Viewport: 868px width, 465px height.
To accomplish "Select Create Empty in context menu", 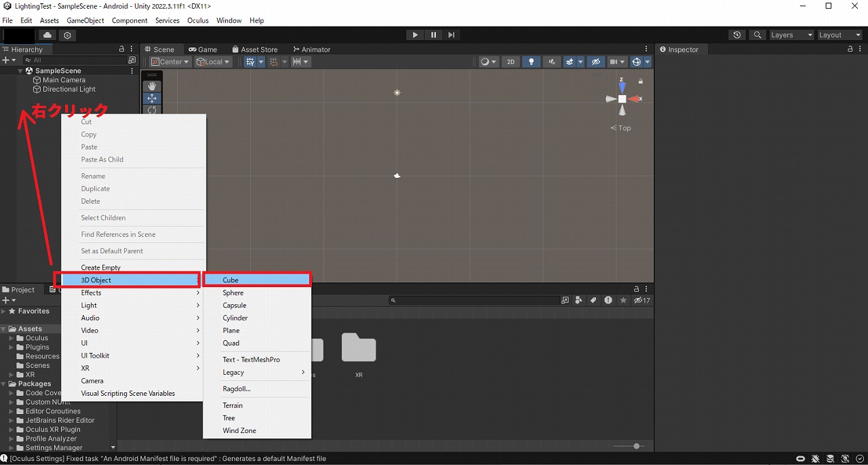I will (133, 267).
